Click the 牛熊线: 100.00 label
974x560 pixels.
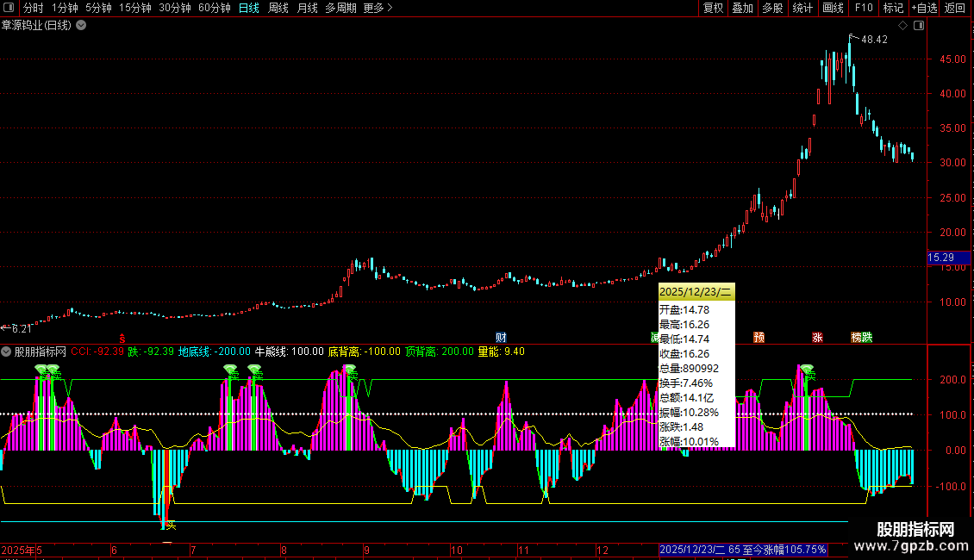(290, 352)
